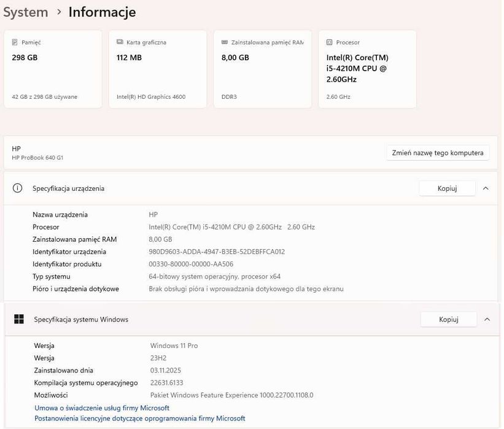Image resolution: width=504 pixels, height=429 pixels.
Task: Open Postanowienia licencyjne dotyczące oprogramowania link
Action: click(140, 419)
